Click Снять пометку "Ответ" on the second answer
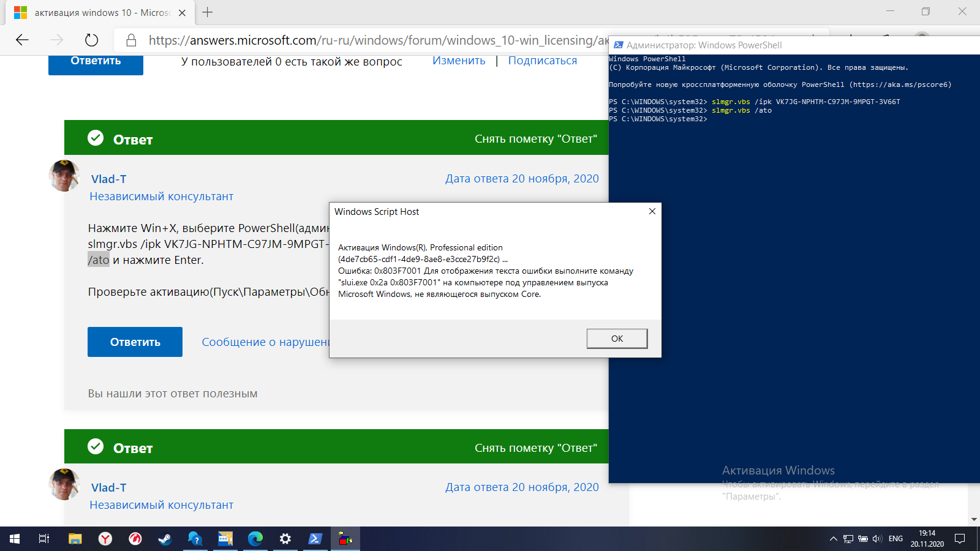The height and width of the screenshot is (551, 980). pos(536,448)
